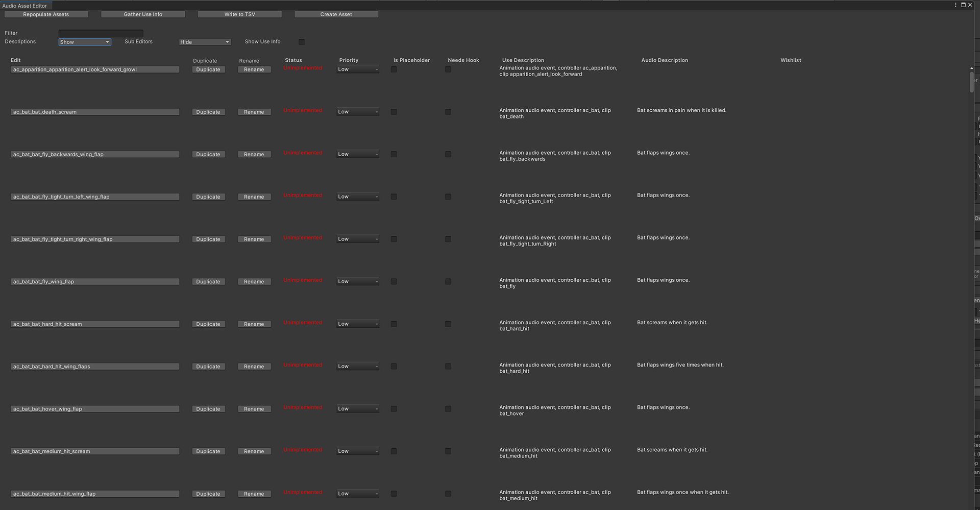980x510 pixels.
Task: Click the Wishlist column header
Action: coord(791,60)
